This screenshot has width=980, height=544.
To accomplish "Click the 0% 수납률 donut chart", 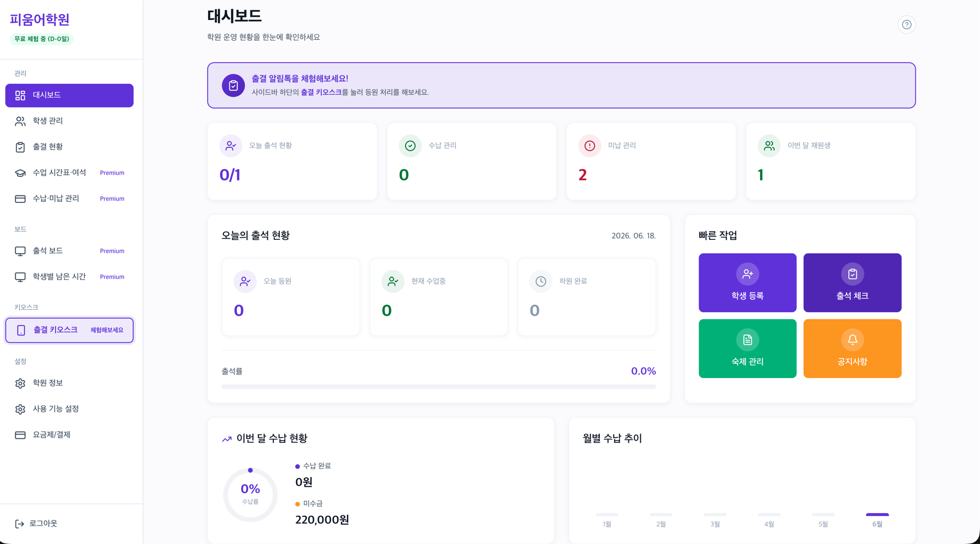I will (x=250, y=494).
